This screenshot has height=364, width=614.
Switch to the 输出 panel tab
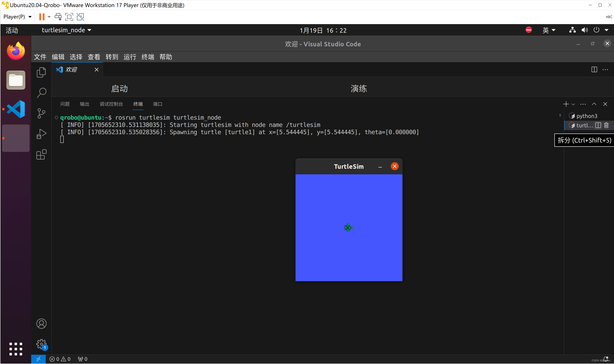pos(84,104)
